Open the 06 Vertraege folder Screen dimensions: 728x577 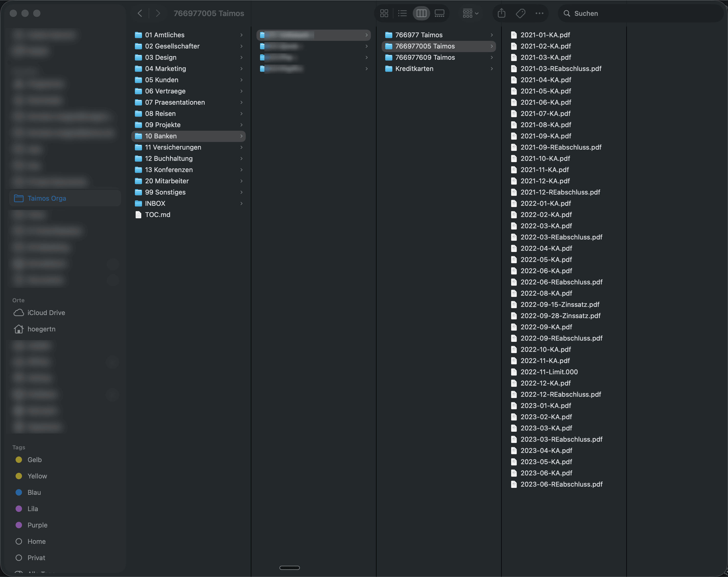click(x=189, y=91)
